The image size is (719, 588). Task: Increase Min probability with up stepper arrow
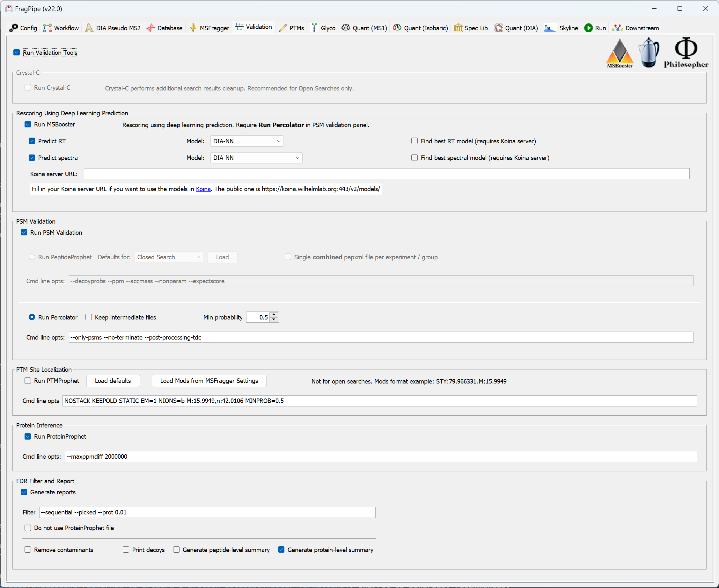pos(274,315)
